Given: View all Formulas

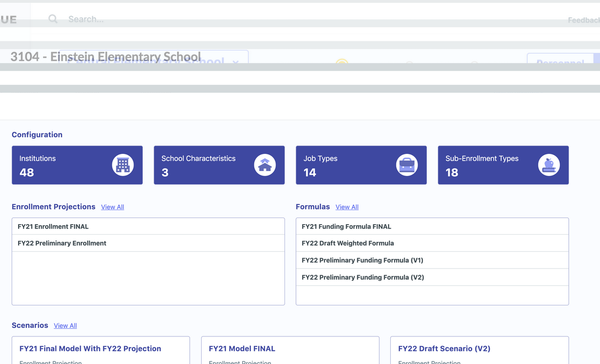Looking at the screenshot, I should coord(347,207).
